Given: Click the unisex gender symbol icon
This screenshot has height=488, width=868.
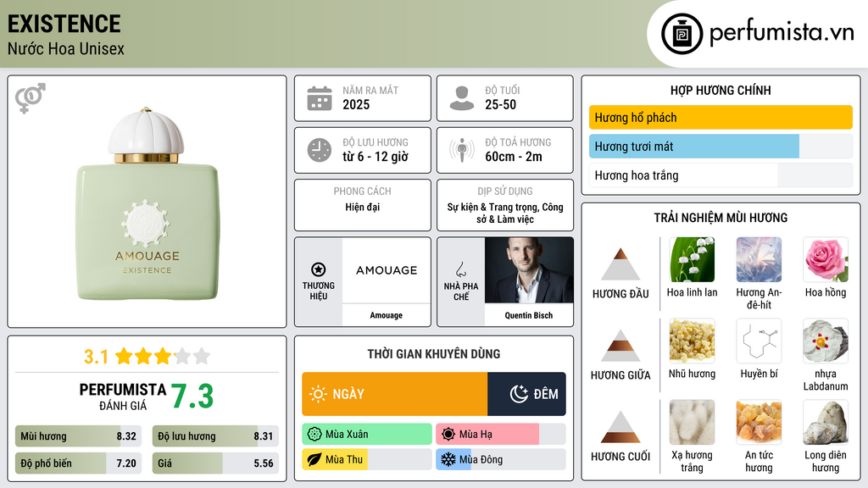Looking at the screenshot, I should tap(31, 98).
